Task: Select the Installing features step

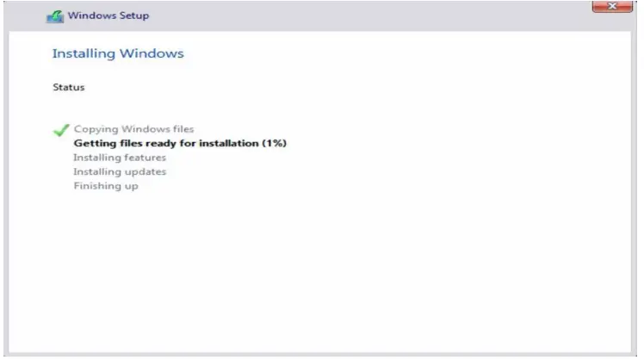Action: [x=120, y=158]
